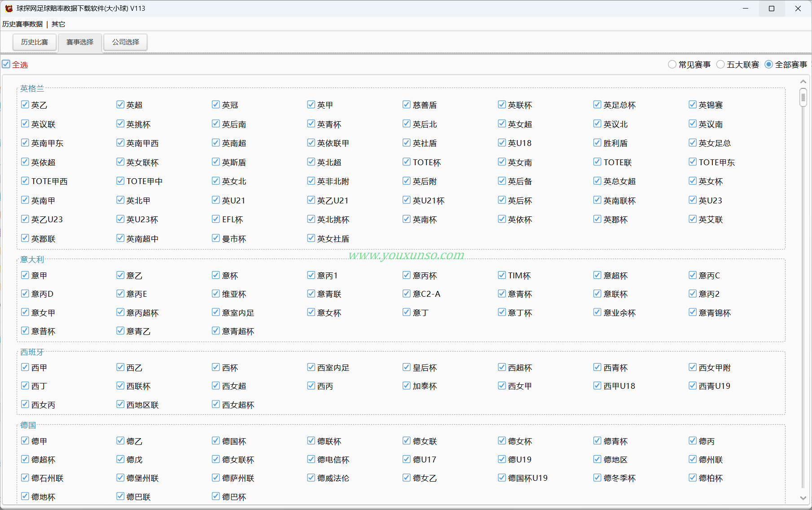This screenshot has width=812, height=510.
Task: Uncheck the TIM杯 checkbox
Action: pos(502,275)
